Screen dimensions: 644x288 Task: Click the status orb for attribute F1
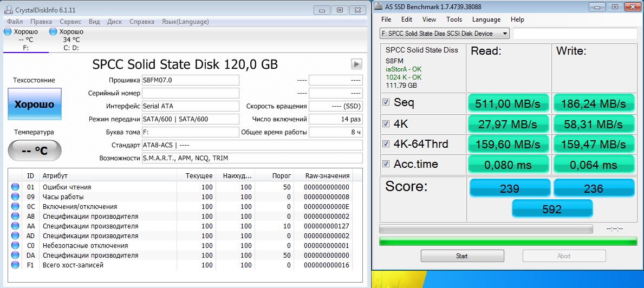[x=16, y=265]
